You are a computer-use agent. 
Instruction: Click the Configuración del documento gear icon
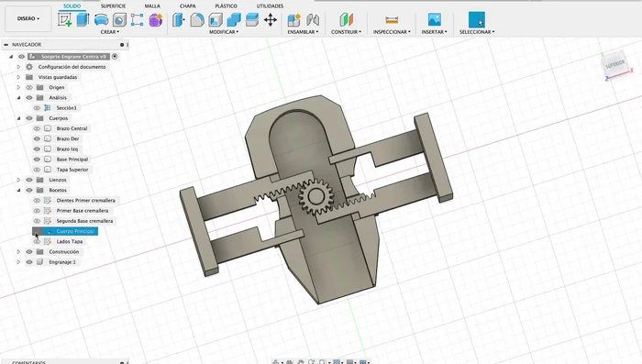29,67
